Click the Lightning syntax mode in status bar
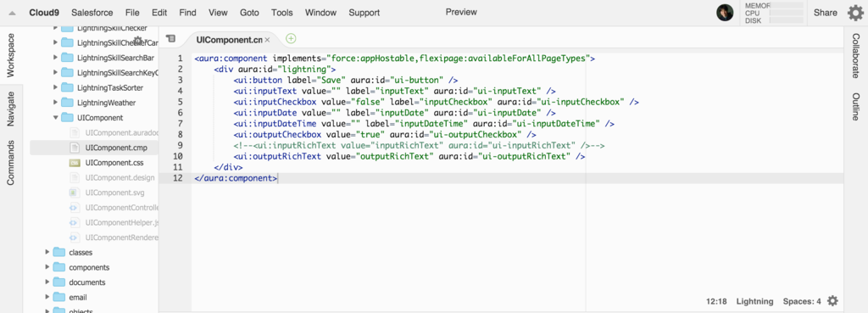Screen dimensions: 868x313 point(754,301)
